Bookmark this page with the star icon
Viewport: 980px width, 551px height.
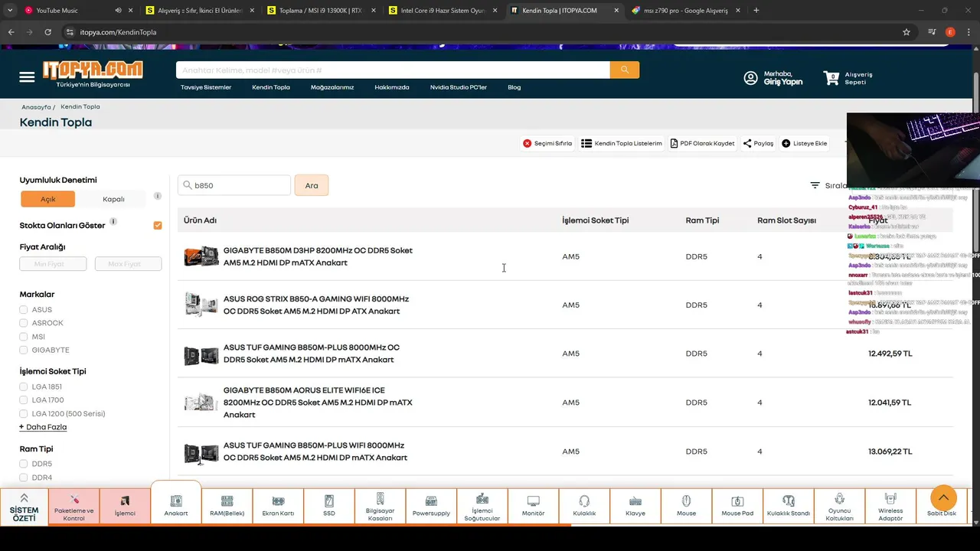[x=906, y=32]
